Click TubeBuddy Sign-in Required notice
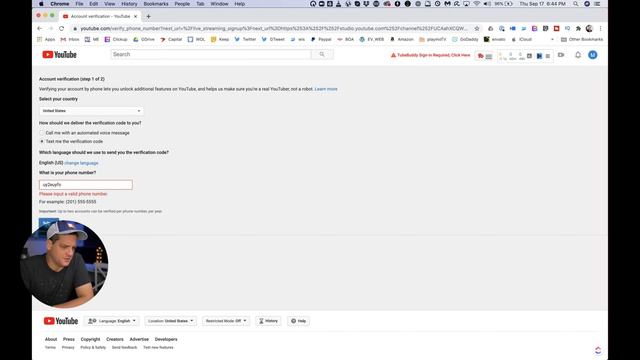Screen dimensions: 640x360 pyautogui.click(x=431, y=55)
